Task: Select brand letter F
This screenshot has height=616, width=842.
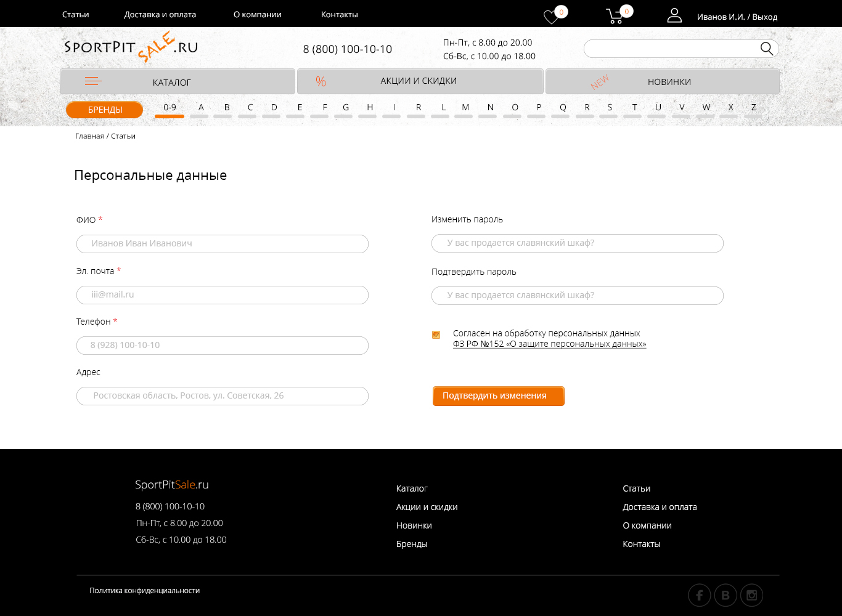Action: (x=325, y=109)
